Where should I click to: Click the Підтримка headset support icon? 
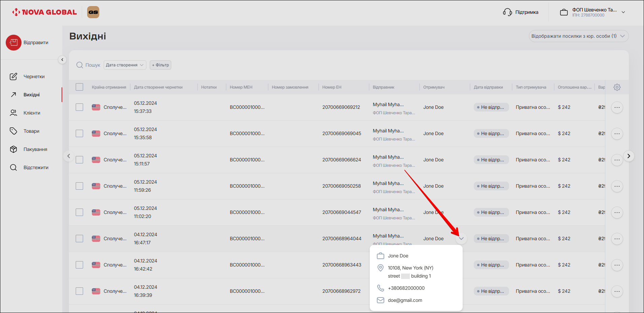pyautogui.click(x=507, y=12)
